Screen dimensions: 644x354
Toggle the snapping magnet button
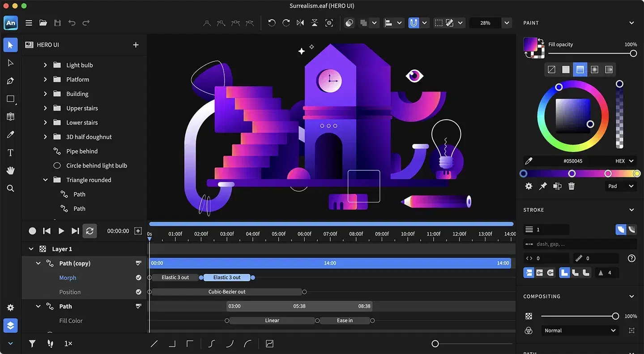pos(414,23)
